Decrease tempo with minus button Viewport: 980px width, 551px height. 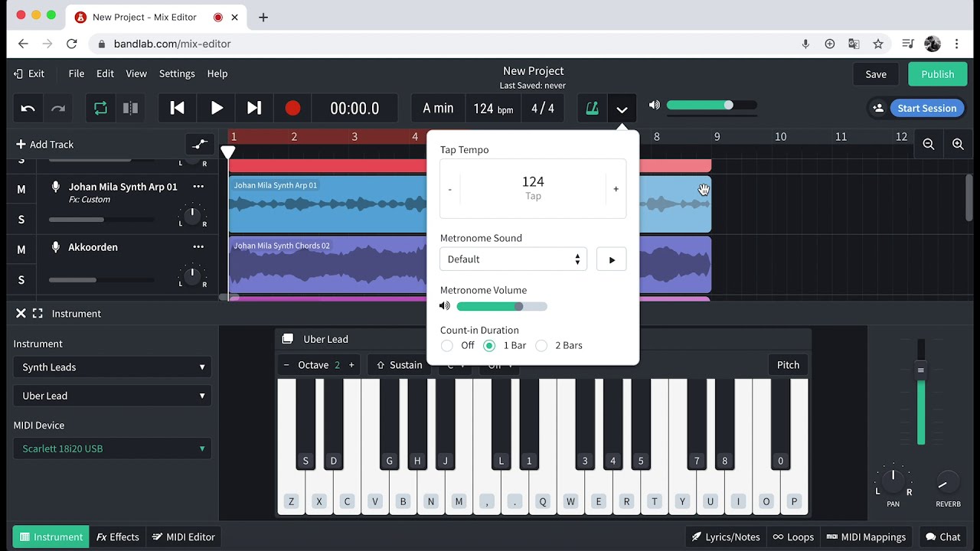(x=450, y=189)
